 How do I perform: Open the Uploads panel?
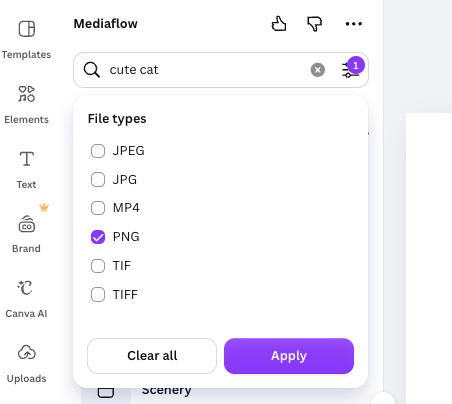26,364
